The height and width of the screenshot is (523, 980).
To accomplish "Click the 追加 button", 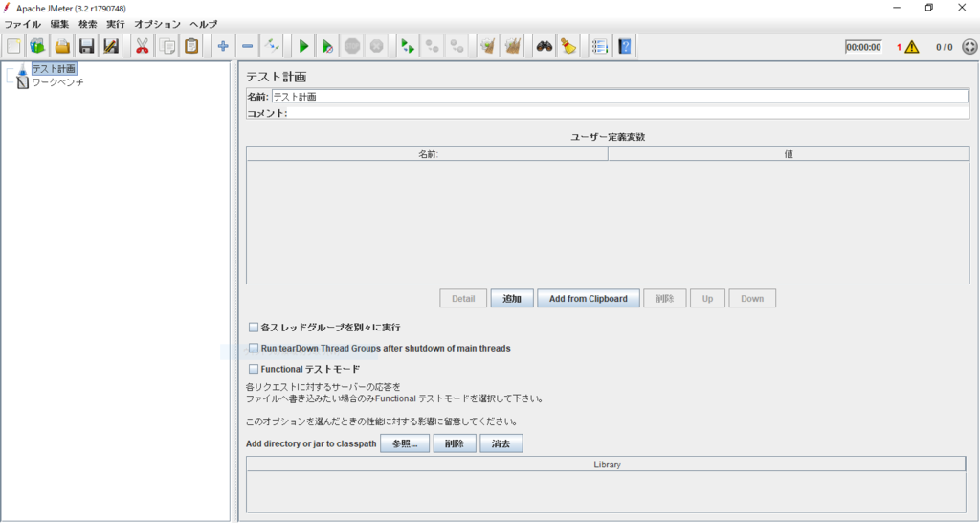I will tap(512, 299).
